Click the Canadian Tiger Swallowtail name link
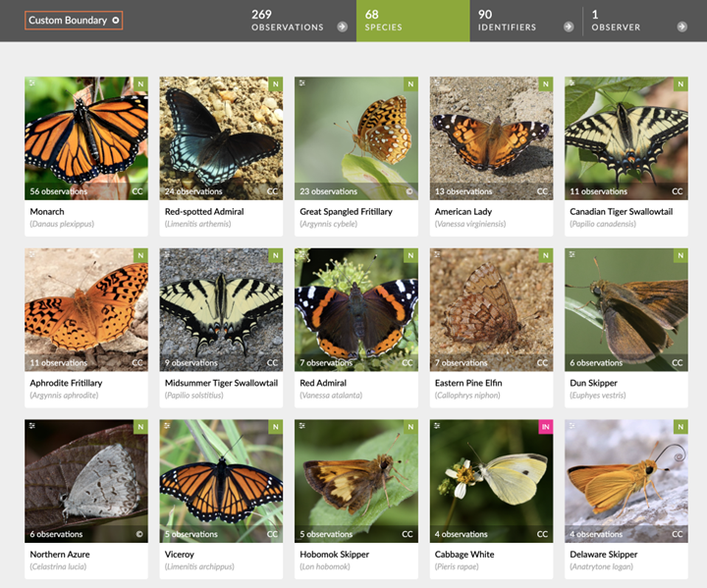This screenshot has height=588, width=707. pyautogui.click(x=621, y=212)
